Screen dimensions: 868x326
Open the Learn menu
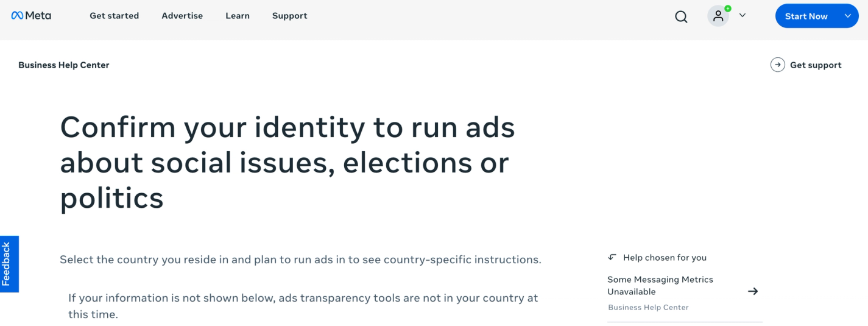[x=238, y=16]
